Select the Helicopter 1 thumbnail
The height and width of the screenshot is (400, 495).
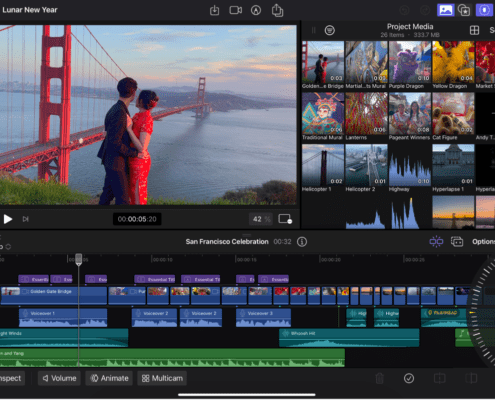(323, 165)
